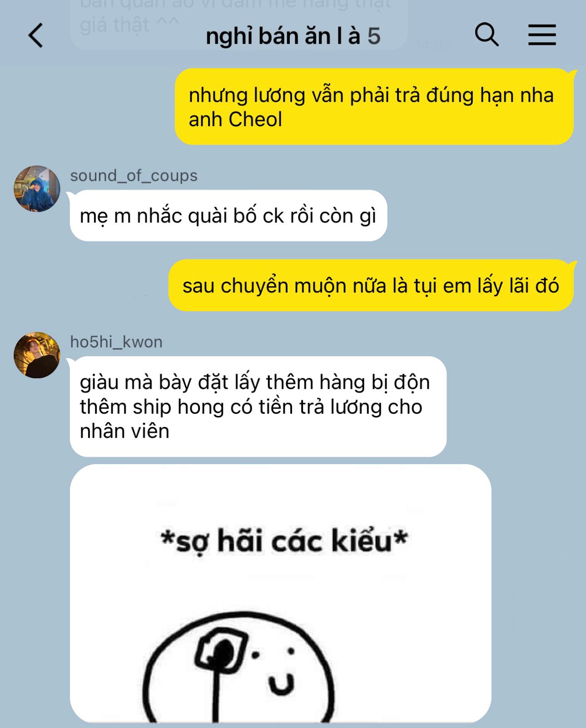Viewport: 586px width, 728px height.
Task: Select the yellow message "sau chuyển muộn nữa"
Action: [371, 286]
